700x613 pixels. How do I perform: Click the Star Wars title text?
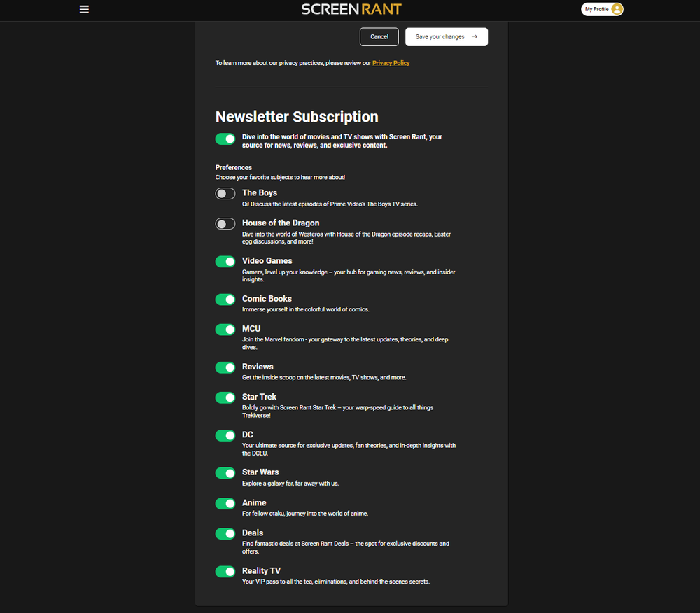point(260,472)
